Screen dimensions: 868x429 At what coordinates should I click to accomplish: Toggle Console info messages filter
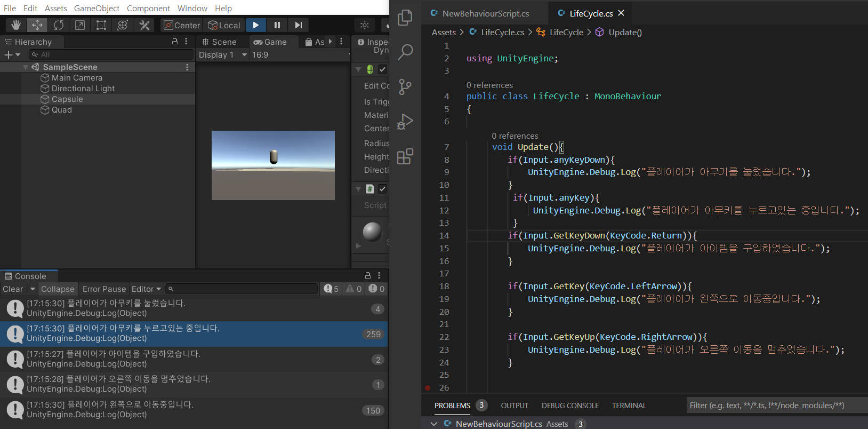(331, 289)
